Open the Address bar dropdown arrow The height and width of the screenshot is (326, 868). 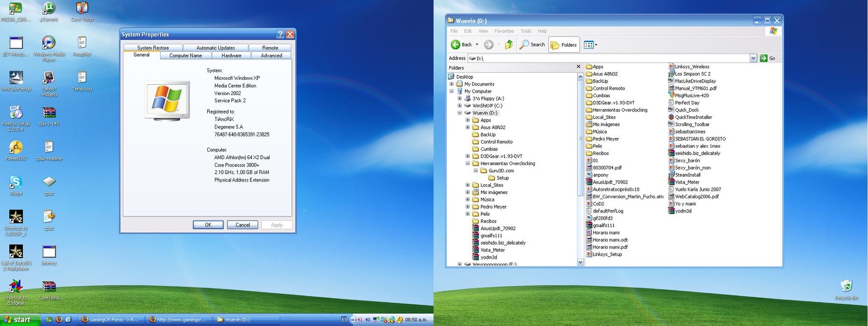753,58
